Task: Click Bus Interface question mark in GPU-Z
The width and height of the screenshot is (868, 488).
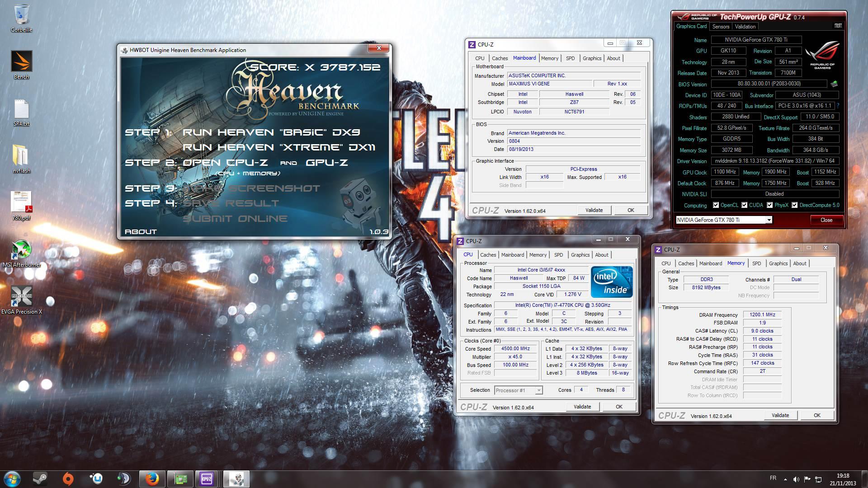Action: point(838,106)
